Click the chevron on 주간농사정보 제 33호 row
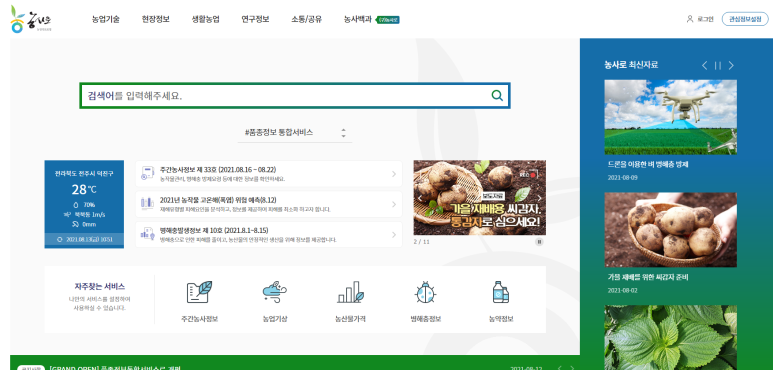 pyautogui.click(x=394, y=174)
